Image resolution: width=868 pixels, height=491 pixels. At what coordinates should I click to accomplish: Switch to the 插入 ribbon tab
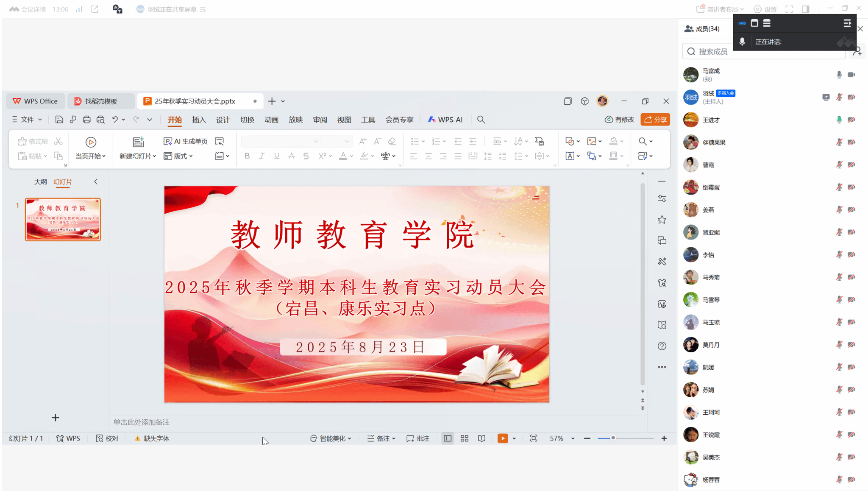[199, 120]
